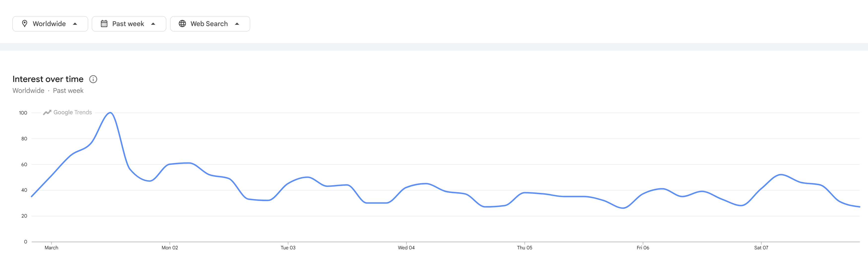Click the arrow next to Past week
Viewport: 868px width, 264px height.
pos(153,24)
